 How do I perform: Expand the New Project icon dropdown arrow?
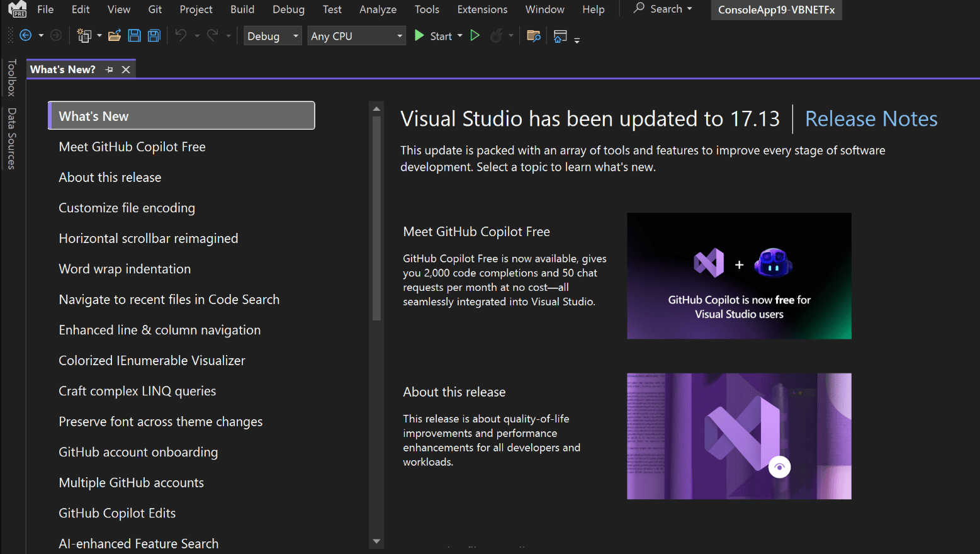99,36
